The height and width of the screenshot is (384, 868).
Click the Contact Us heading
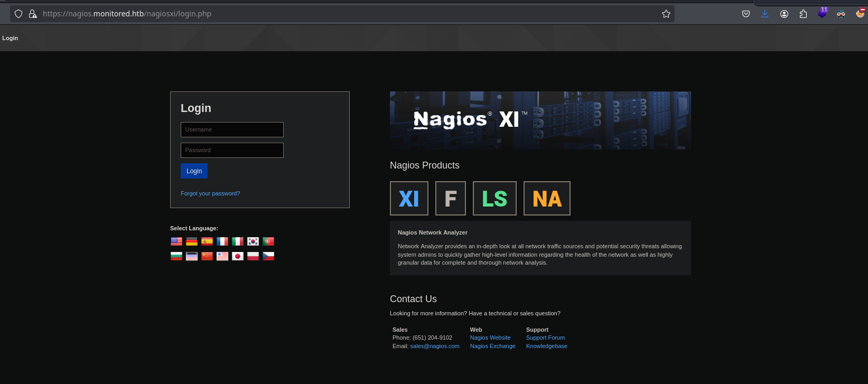click(x=413, y=299)
